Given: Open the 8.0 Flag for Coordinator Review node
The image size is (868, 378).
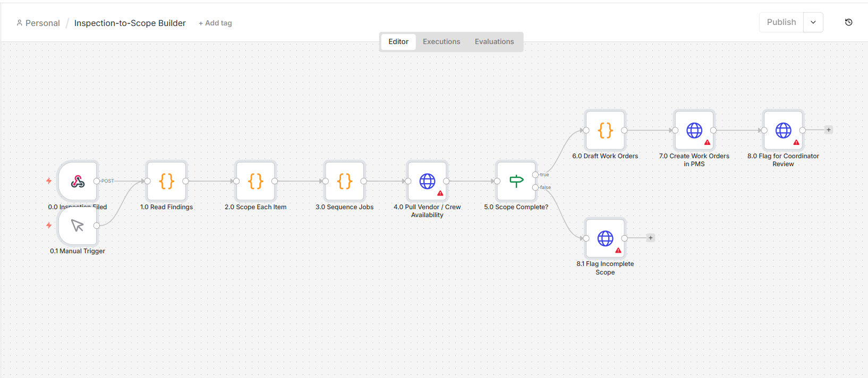Looking at the screenshot, I should [784, 130].
